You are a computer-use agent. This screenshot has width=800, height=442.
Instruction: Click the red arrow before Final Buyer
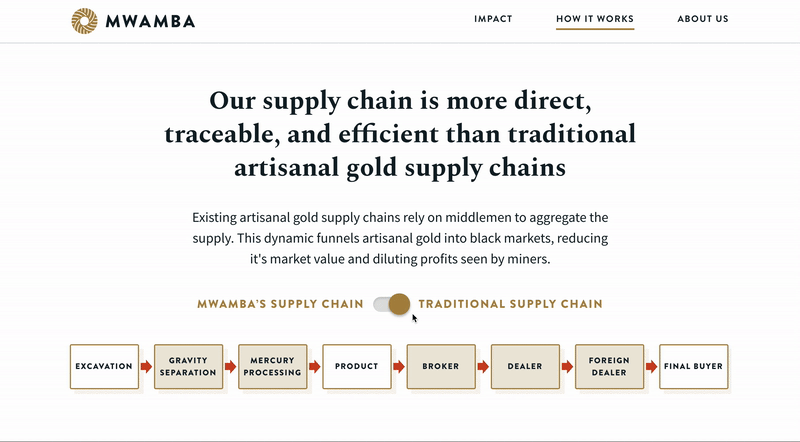pyautogui.click(x=652, y=366)
